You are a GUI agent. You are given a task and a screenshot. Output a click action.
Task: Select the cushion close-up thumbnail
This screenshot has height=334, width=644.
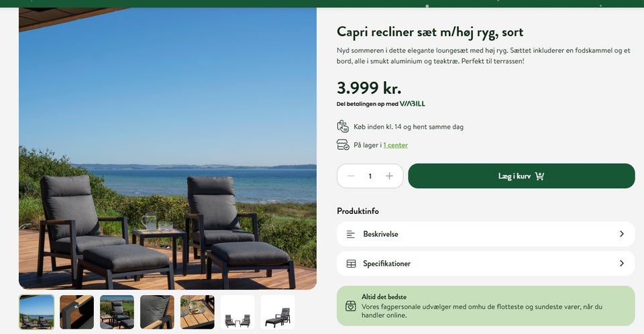157,312
